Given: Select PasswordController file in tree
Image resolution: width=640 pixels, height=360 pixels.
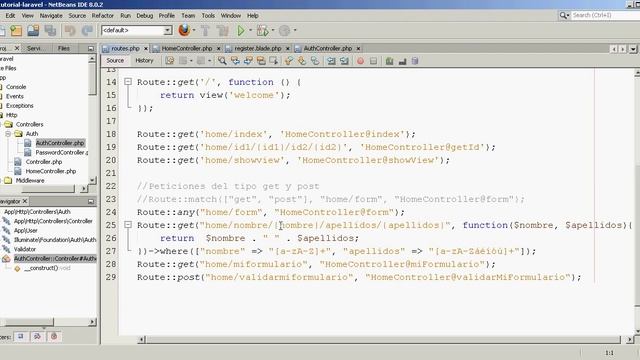Looking at the screenshot, I should click(62, 152).
